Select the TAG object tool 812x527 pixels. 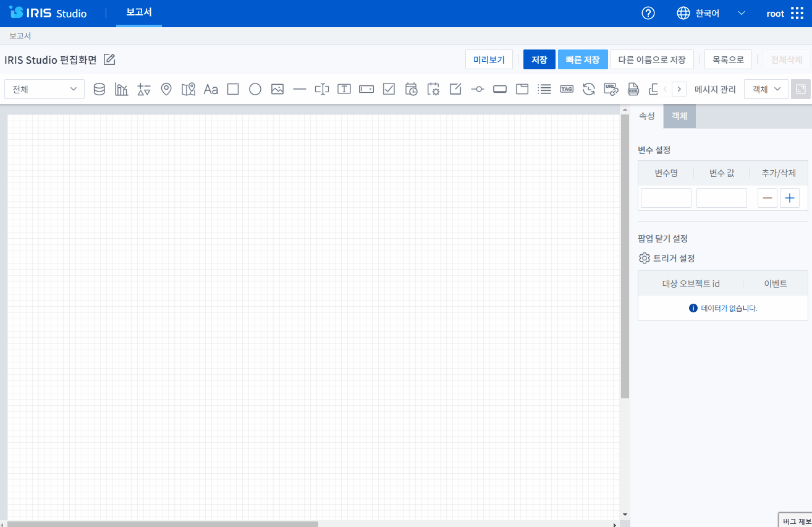tap(567, 89)
